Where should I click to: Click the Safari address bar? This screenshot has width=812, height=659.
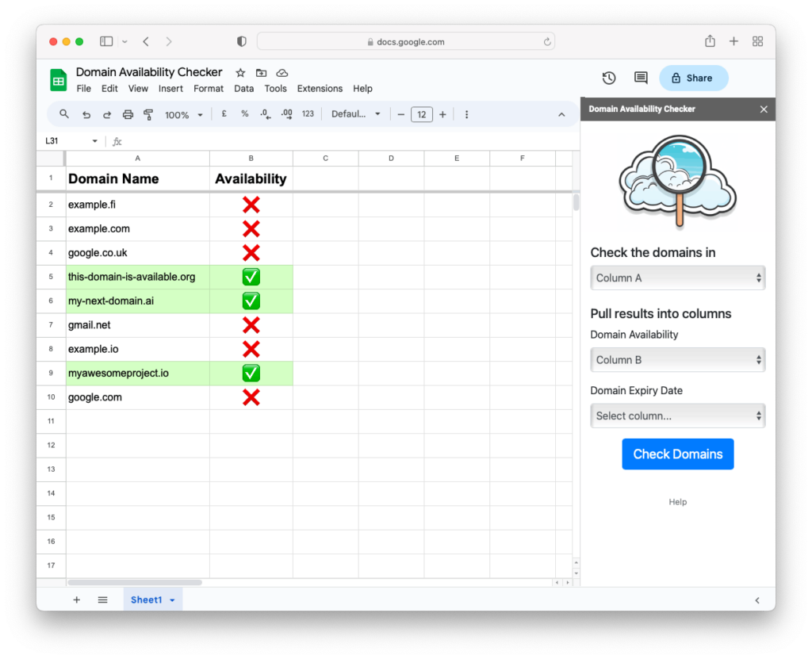[x=406, y=41]
